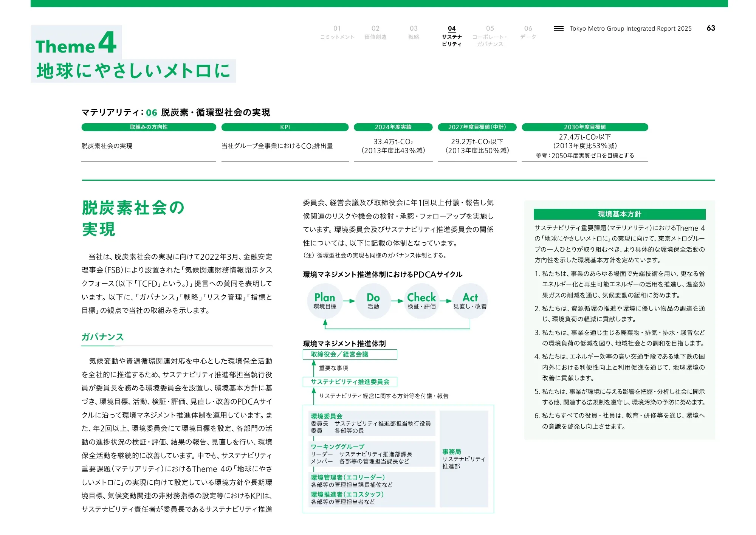Click the KPI header pill
The width and height of the screenshot is (756, 535).
pyautogui.click(x=285, y=127)
